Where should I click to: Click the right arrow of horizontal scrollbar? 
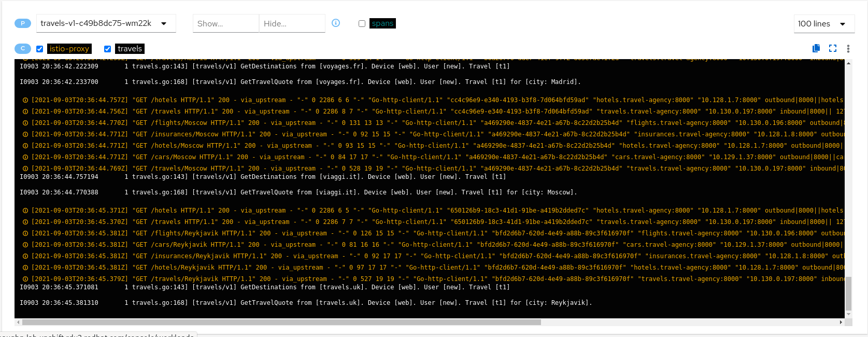(x=841, y=322)
